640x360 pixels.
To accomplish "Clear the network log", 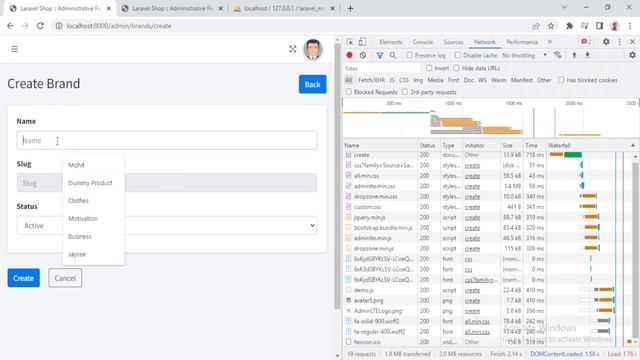I will [363, 55].
